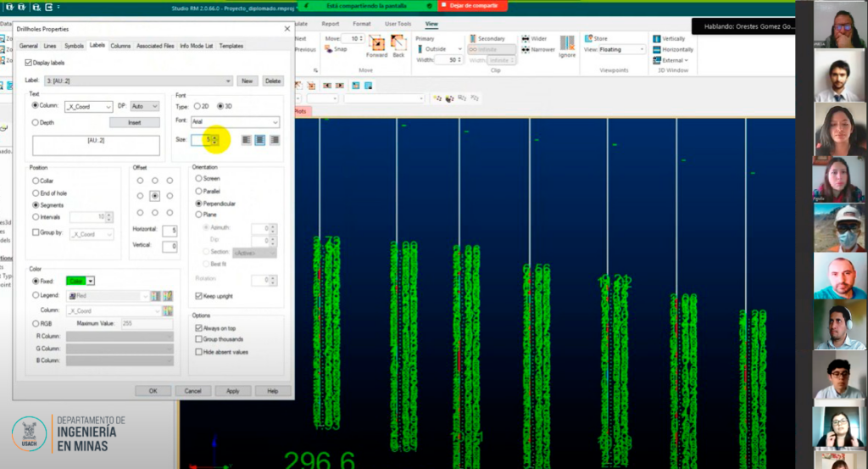Click the Insert button

pyautogui.click(x=134, y=123)
